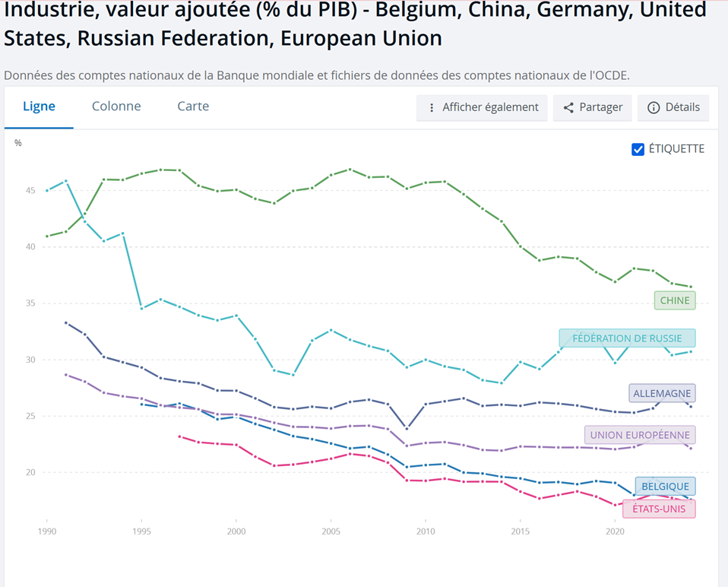The width and height of the screenshot is (728, 587).
Task: Click the info icon on Détails
Action: [653, 108]
